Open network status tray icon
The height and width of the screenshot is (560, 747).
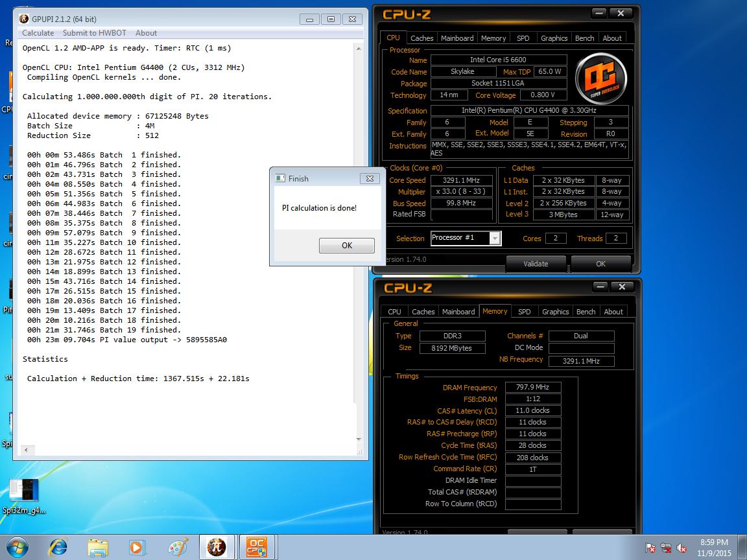tap(666, 548)
